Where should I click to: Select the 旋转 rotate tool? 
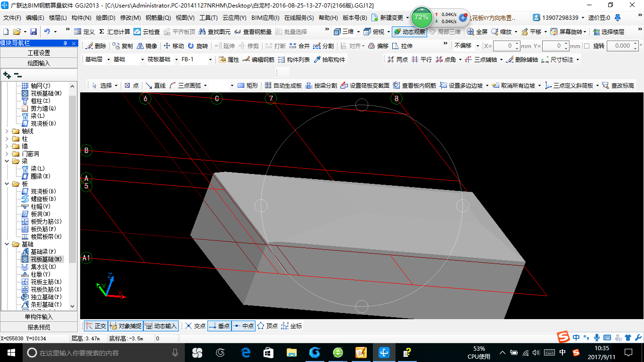198,46
